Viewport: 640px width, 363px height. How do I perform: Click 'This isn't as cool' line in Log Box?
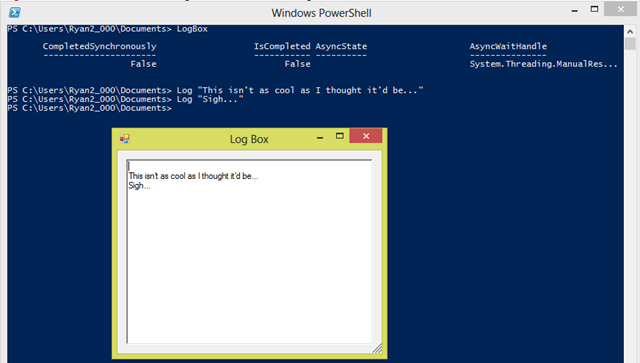(193, 176)
